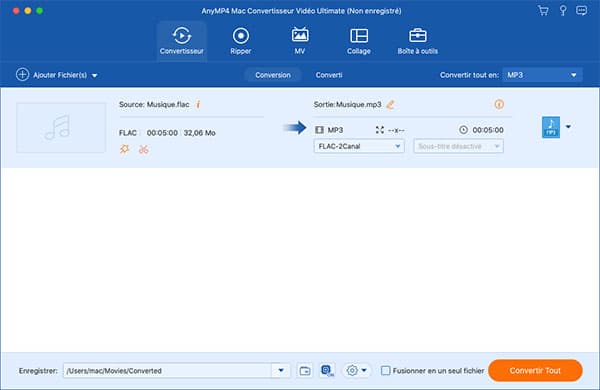Expand the arrow beside the MP3 format icon
Screen dimensions: 600x390
[x=568, y=127]
